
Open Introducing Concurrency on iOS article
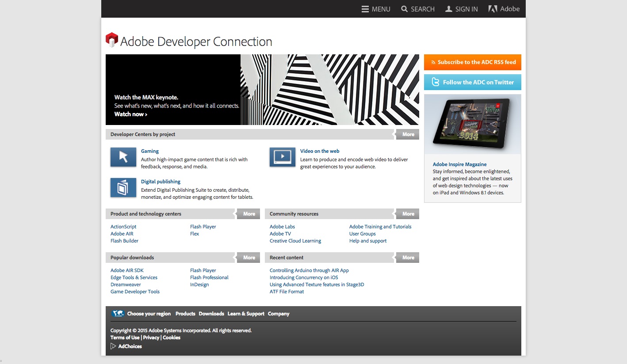[x=304, y=277]
